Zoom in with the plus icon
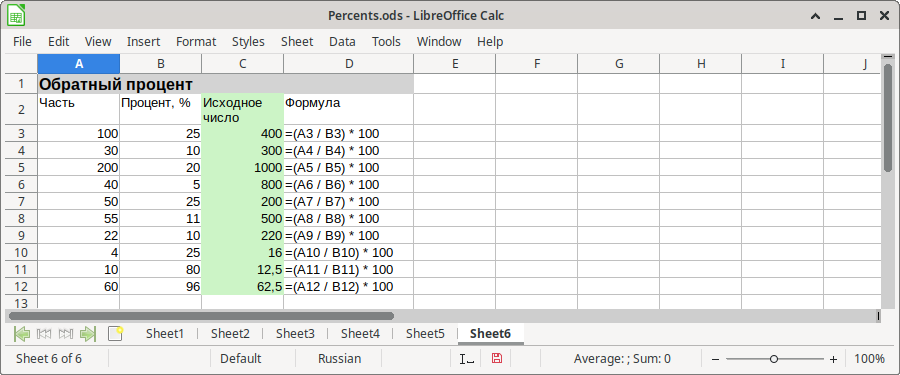 (x=833, y=359)
